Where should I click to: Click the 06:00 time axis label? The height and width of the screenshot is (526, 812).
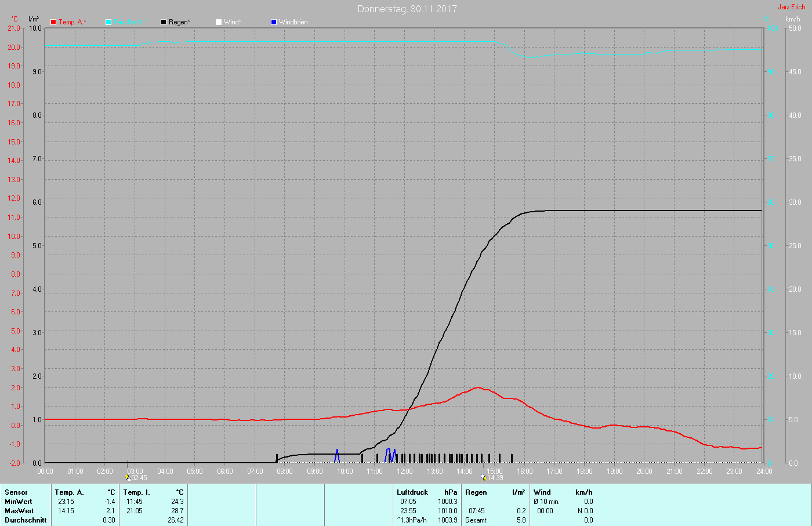coord(225,471)
